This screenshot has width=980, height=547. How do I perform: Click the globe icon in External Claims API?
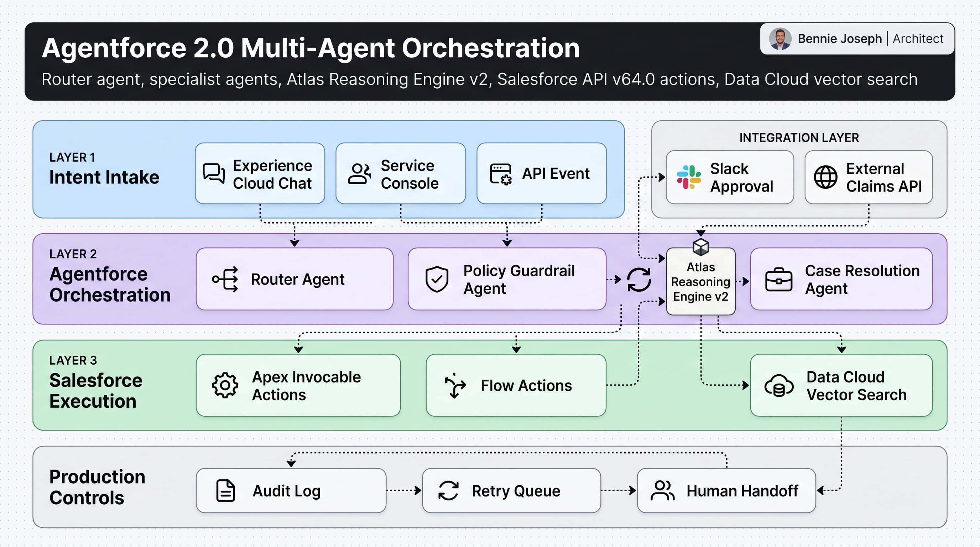click(825, 177)
